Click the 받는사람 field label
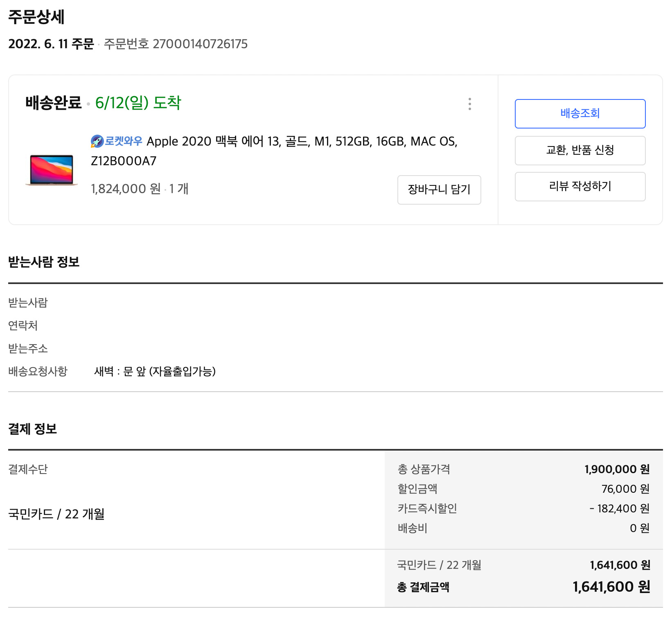The image size is (672, 627). pyautogui.click(x=28, y=303)
